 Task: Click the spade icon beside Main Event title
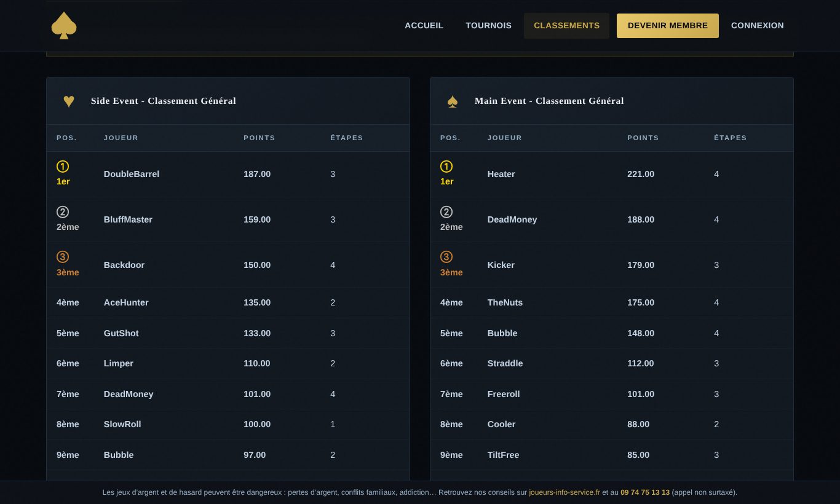[x=453, y=101]
